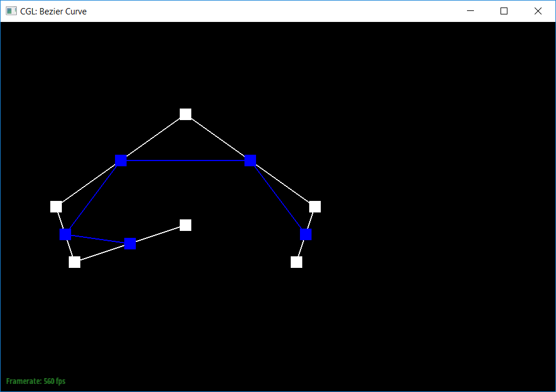The height and width of the screenshot is (392, 556).
Task: Select the bottom-left white control point below the blue points
Action: coord(75,263)
